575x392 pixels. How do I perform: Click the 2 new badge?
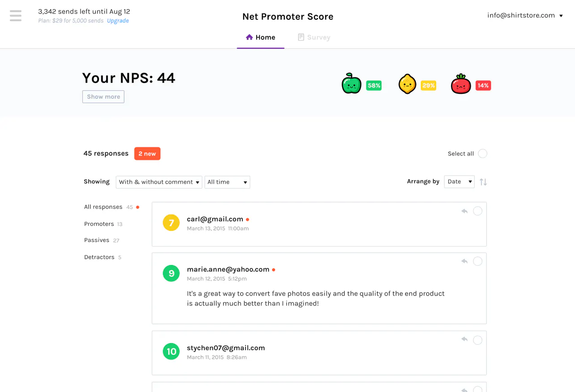tap(147, 154)
